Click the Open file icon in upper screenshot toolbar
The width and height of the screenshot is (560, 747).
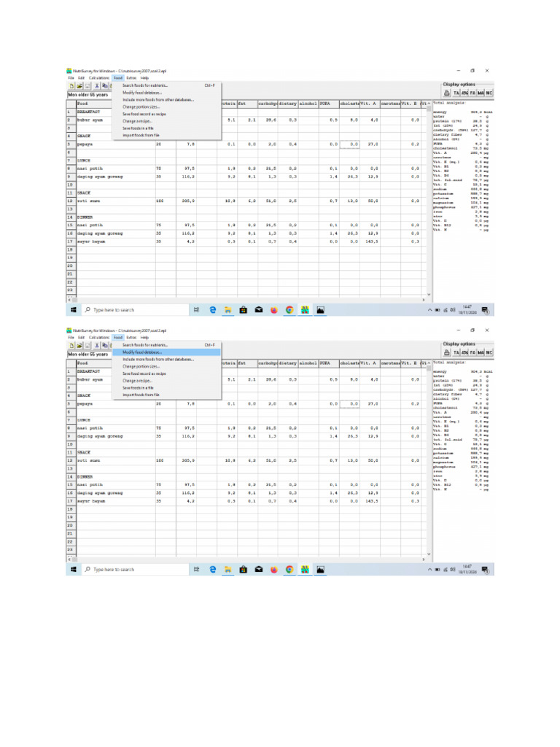click(79, 86)
